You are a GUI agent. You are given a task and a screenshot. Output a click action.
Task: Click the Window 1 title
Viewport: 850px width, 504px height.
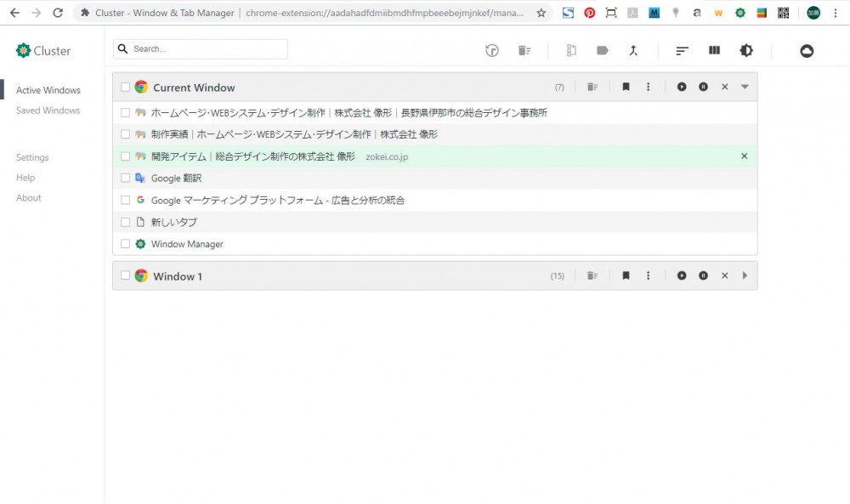178,276
